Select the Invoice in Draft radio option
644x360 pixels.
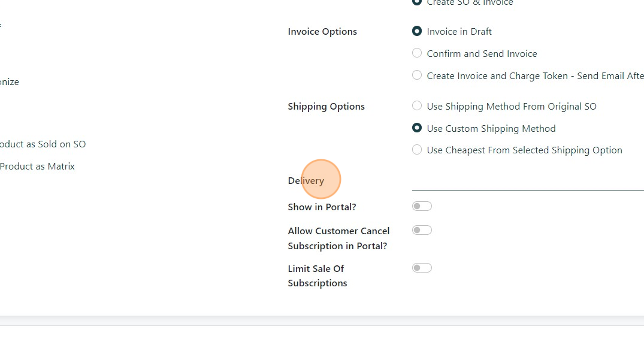417,31
